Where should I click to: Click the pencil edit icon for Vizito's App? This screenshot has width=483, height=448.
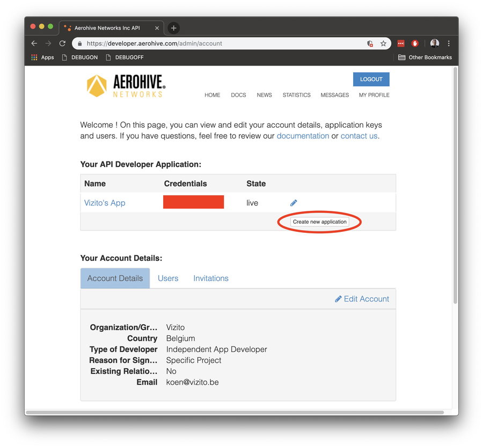[294, 203]
